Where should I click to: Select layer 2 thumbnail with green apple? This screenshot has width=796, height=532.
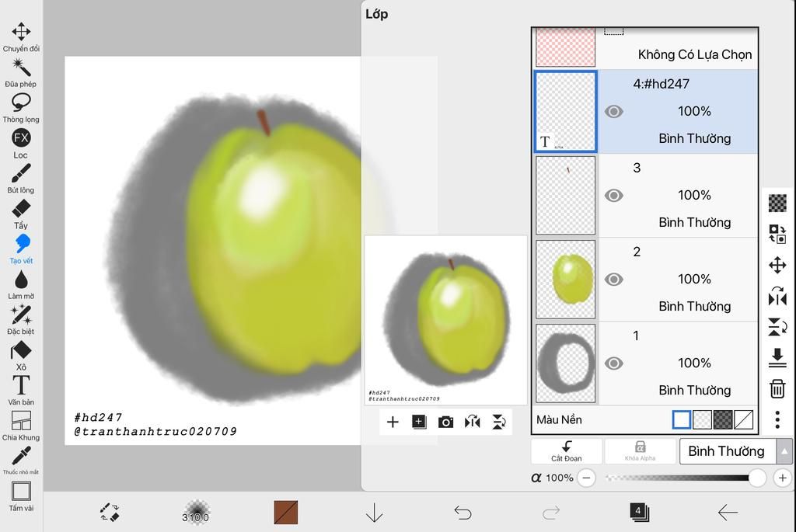tap(566, 280)
